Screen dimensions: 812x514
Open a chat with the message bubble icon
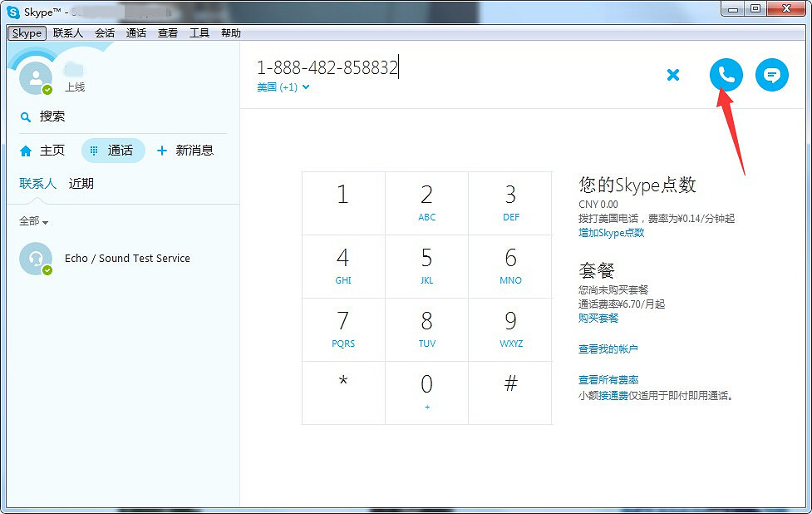[771, 74]
